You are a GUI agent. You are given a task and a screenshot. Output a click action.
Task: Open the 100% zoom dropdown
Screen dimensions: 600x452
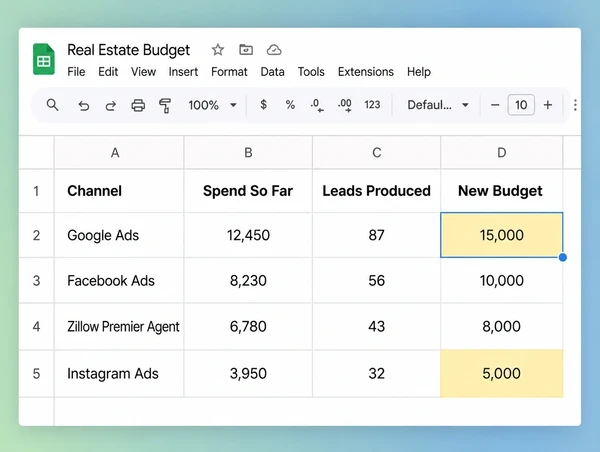click(212, 105)
